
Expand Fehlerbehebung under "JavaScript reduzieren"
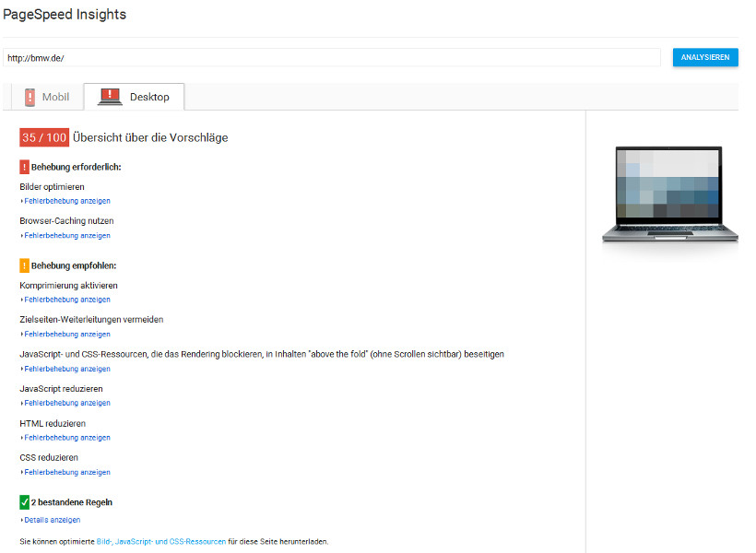[x=65, y=403]
